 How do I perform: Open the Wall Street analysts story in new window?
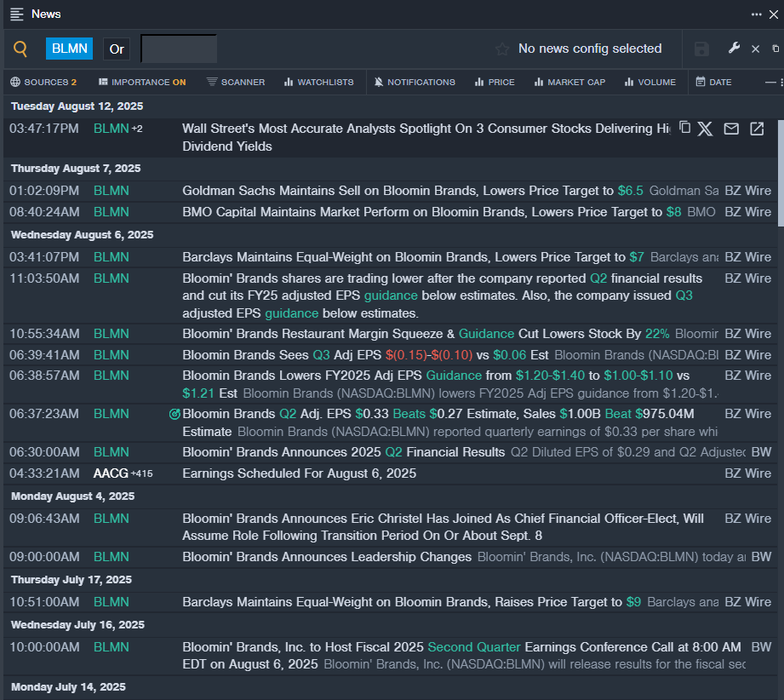pos(757,129)
